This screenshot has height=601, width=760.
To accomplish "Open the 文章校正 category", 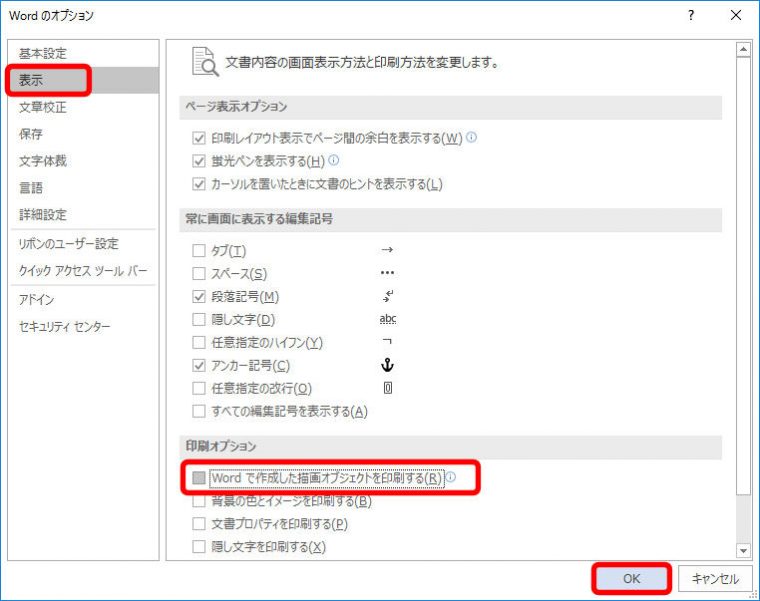I will point(83,107).
